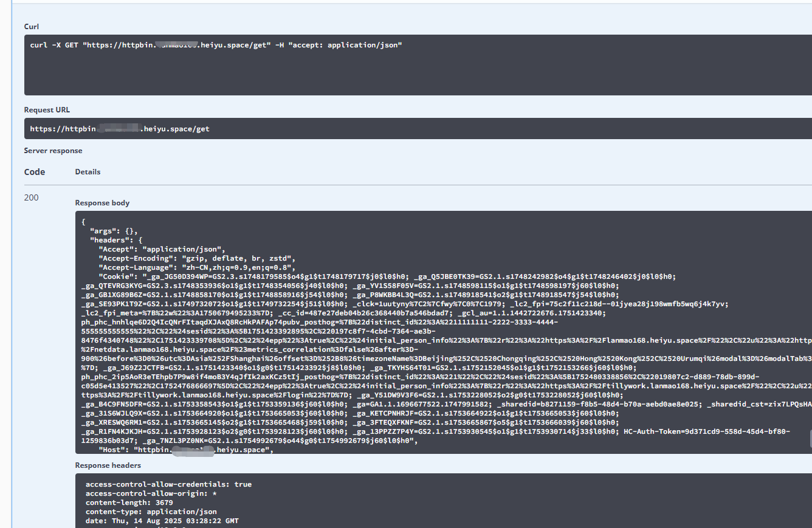Viewport: 812px width, 528px height.
Task: Click the access-control-allow-credentials header line
Action: pos(168,484)
